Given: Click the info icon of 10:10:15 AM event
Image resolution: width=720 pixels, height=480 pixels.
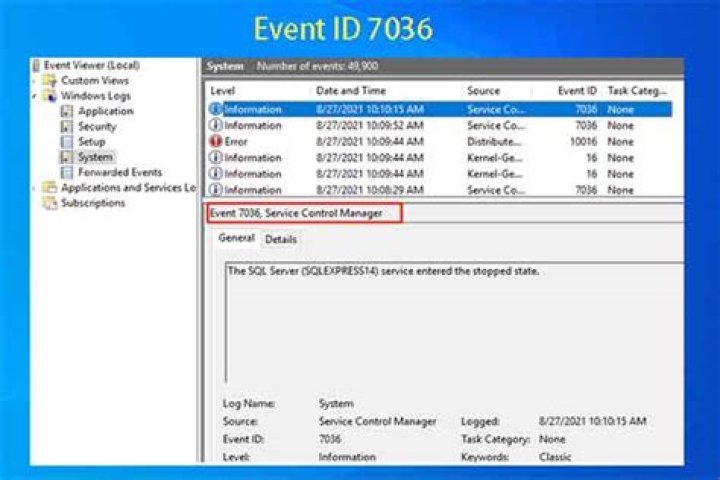Looking at the screenshot, I should pos(216,109).
